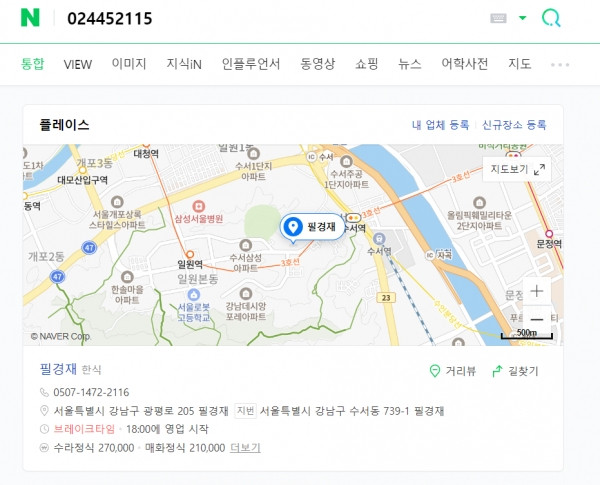The image size is (600, 485).
Task: Go to the 쇼핑 tab
Action: (x=367, y=64)
